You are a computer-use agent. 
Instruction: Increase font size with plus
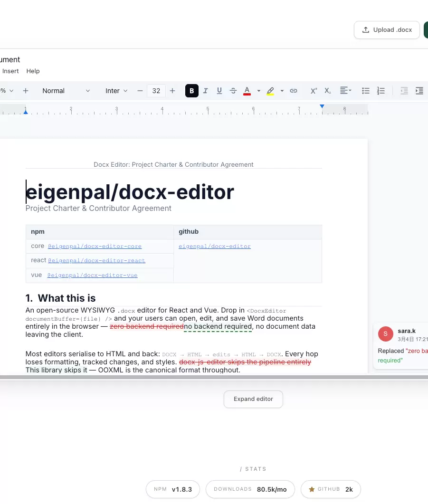click(x=172, y=91)
